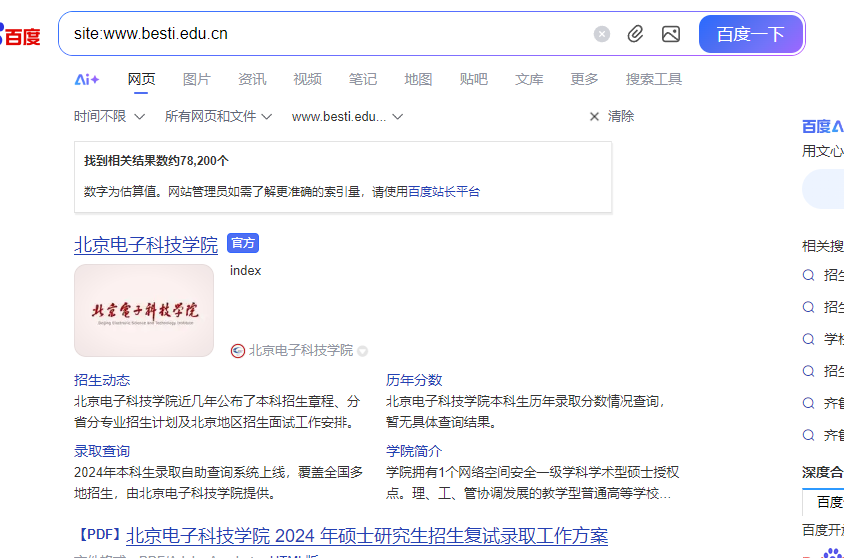This screenshot has height=558, width=844.
Task: Open the 录取查询 sublink
Action: 102,451
